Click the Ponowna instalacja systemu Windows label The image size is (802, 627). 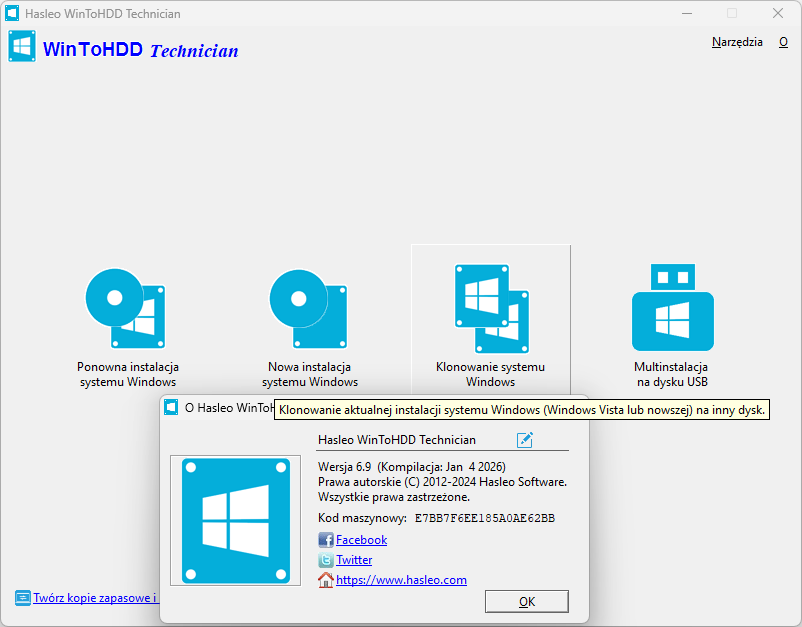click(x=128, y=374)
